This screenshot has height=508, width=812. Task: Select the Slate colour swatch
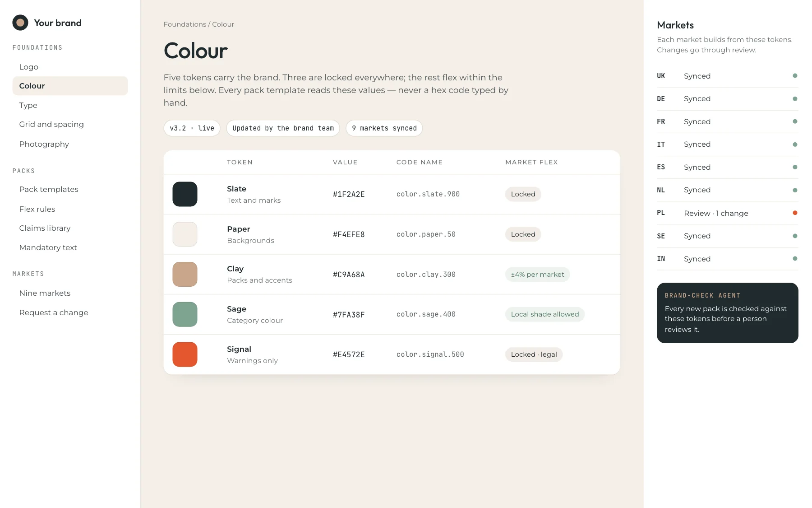[x=185, y=194]
